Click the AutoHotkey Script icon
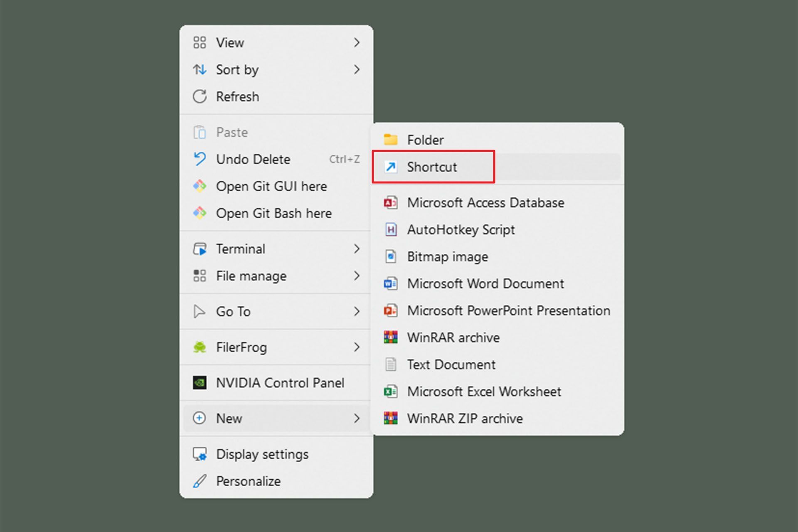Image resolution: width=798 pixels, height=532 pixels. 390,230
